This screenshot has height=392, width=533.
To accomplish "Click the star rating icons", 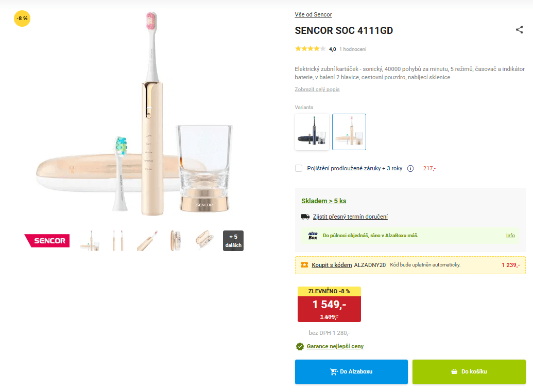I will 310,49.
